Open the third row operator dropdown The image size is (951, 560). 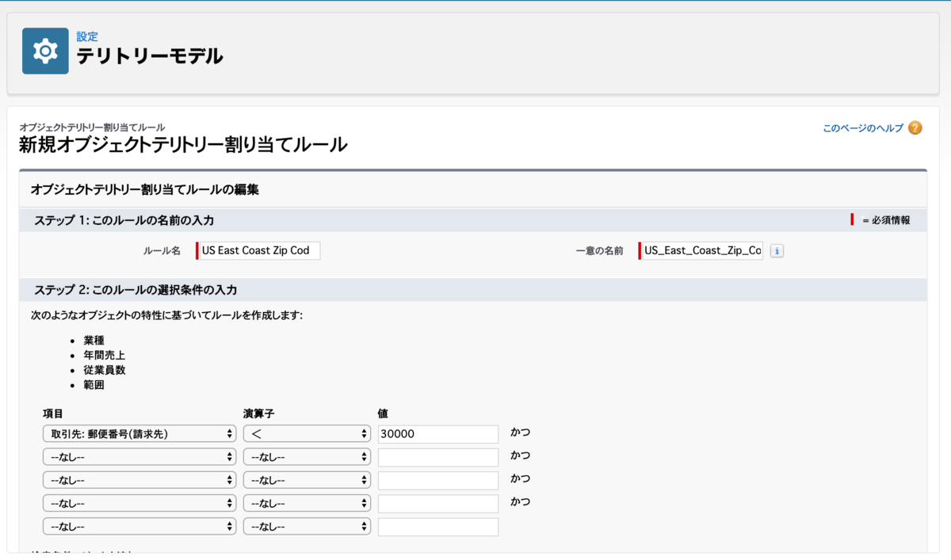[x=307, y=479]
